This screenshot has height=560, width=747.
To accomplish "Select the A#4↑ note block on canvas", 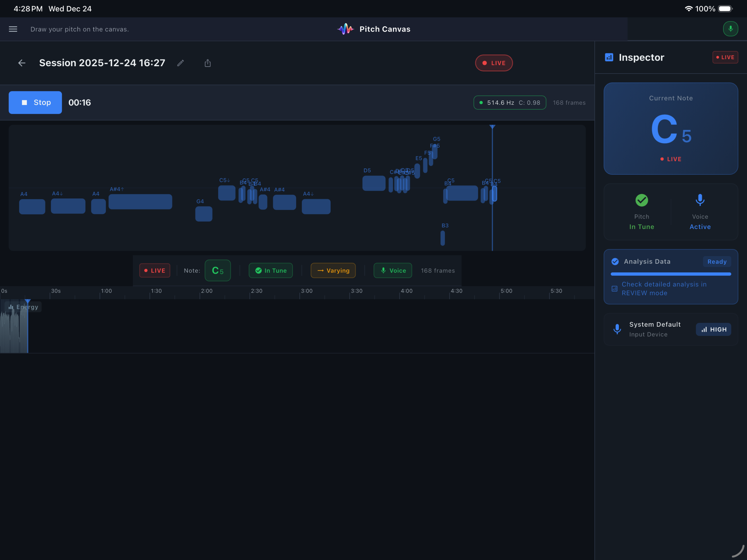I will [x=140, y=202].
